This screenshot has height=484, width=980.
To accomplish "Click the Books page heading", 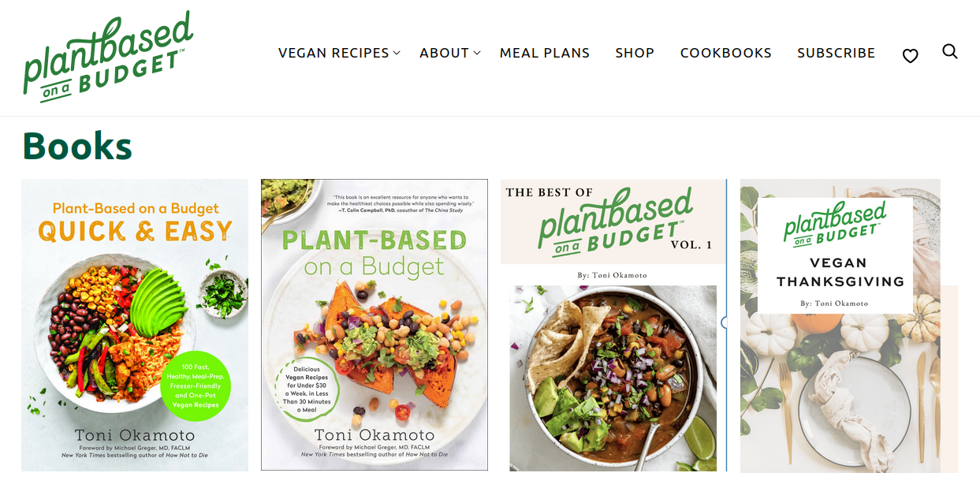I will [x=77, y=146].
